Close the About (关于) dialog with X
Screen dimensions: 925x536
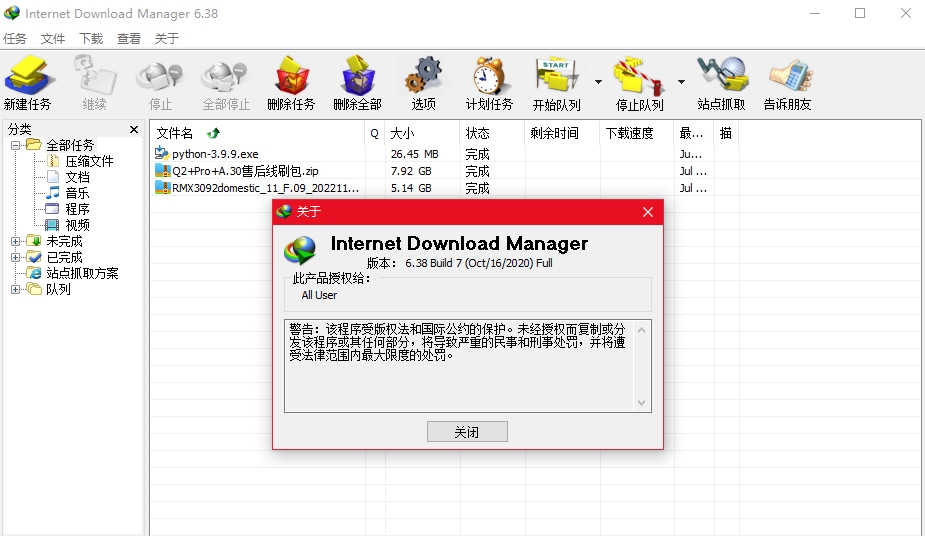click(648, 212)
